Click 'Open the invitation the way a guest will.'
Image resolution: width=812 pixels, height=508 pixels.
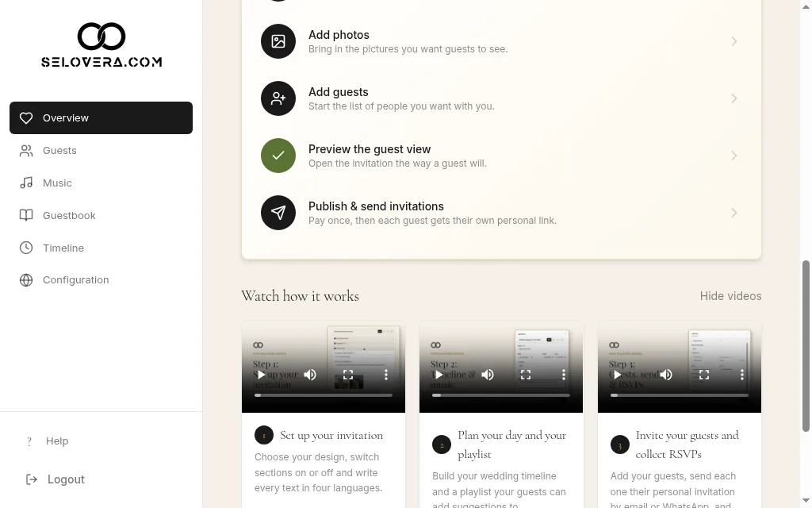397,164
